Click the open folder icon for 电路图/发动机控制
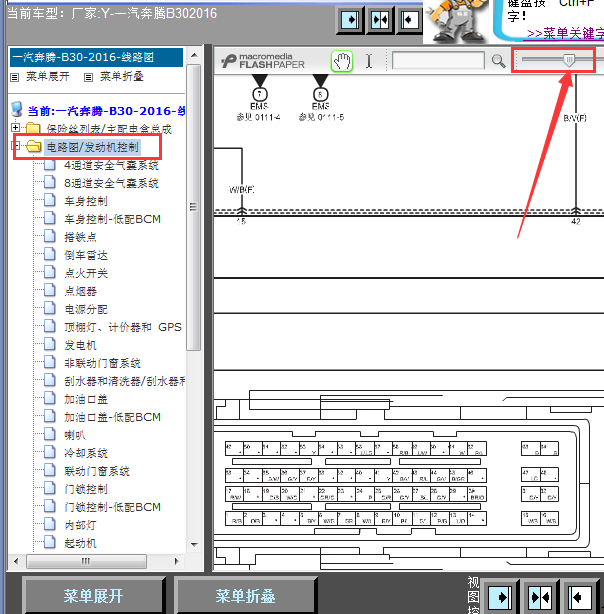604x614 pixels. [34, 146]
